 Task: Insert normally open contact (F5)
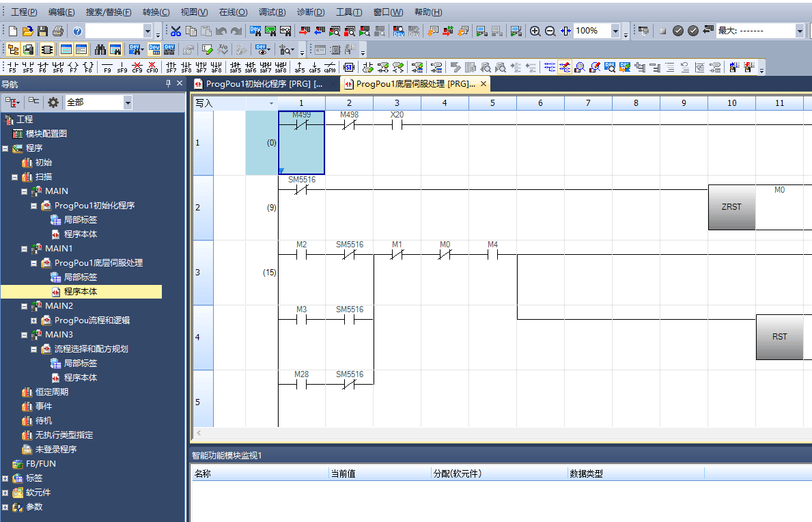[x=12, y=67]
